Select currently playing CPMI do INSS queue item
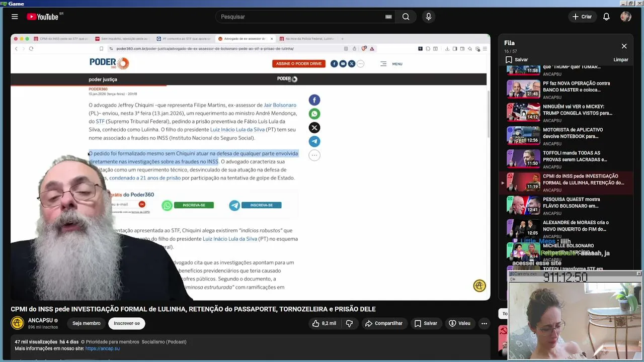 coord(567,183)
